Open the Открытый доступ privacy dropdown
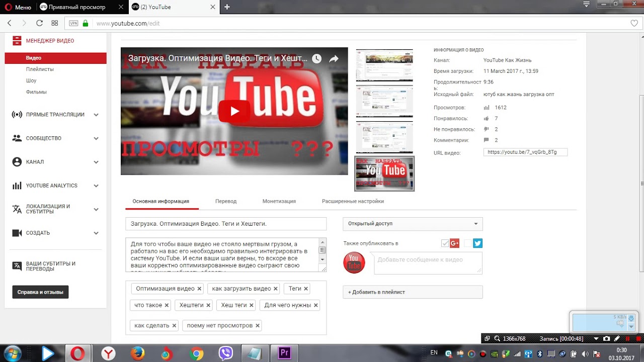This screenshot has width=644, height=362. tap(413, 224)
